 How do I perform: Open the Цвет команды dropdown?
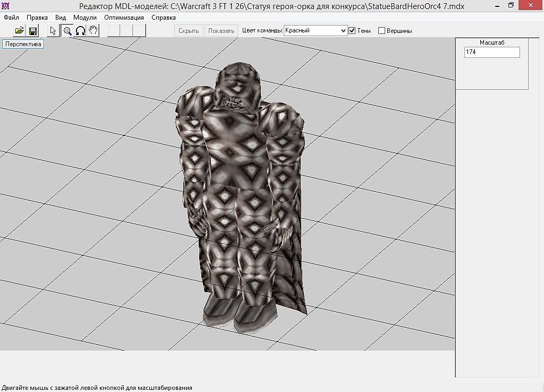coord(316,30)
